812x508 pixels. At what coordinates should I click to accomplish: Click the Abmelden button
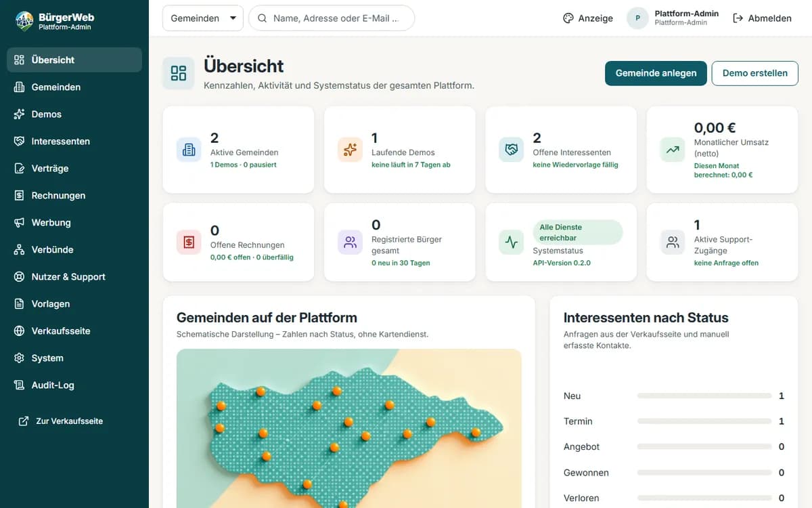[x=763, y=18]
